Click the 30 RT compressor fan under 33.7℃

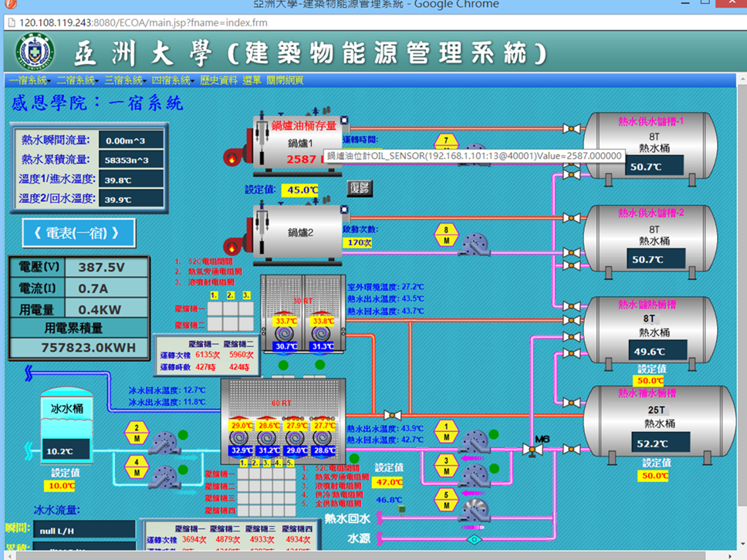(285, 334)
